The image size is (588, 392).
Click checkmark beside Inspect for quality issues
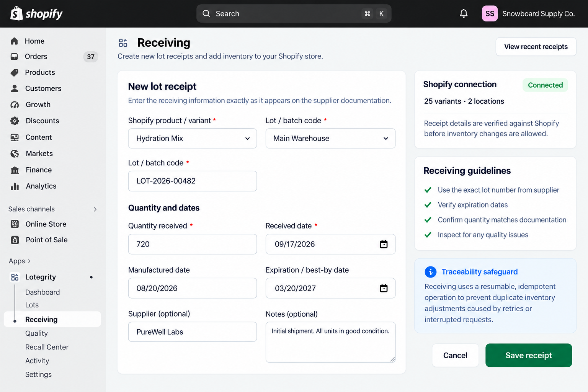[x=428, y=235]
